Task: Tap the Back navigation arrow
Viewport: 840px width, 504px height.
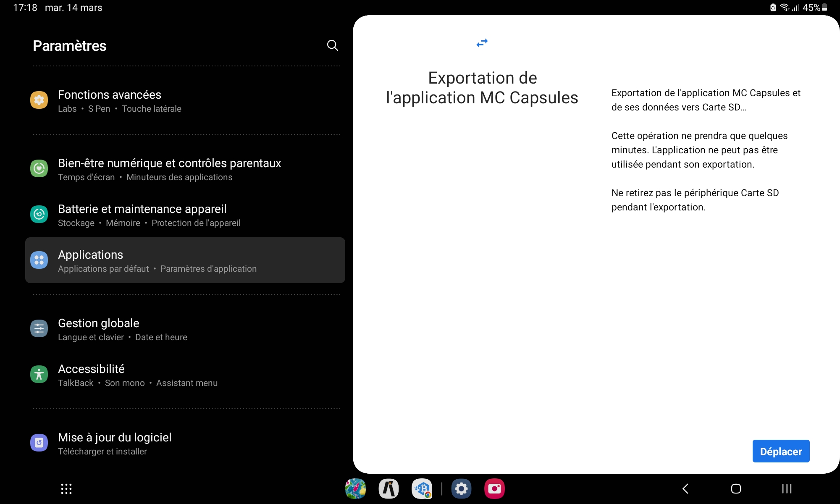Action: click(x=685, y=488)
